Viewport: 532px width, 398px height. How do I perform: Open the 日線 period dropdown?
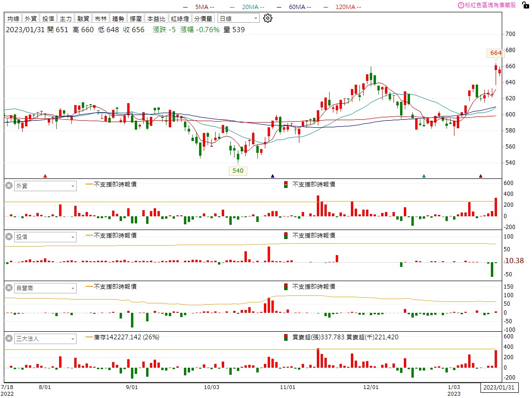point(238,18)
